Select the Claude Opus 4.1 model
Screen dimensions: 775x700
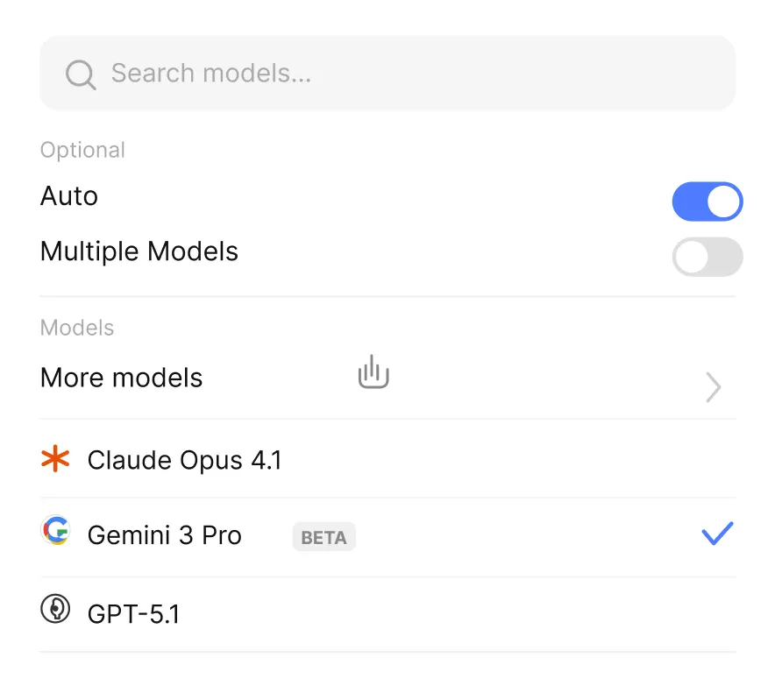[x=387, y=459]
